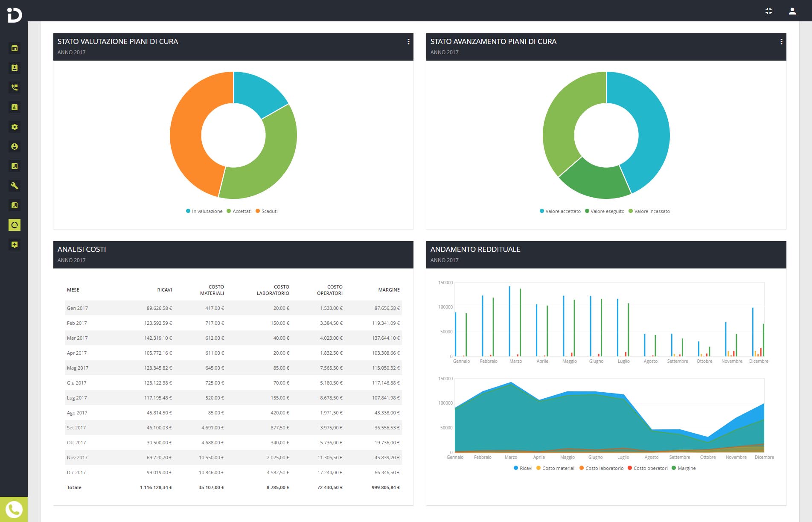
Task: Select the Feb 2017 table row
Action: [x=233, y=323]
